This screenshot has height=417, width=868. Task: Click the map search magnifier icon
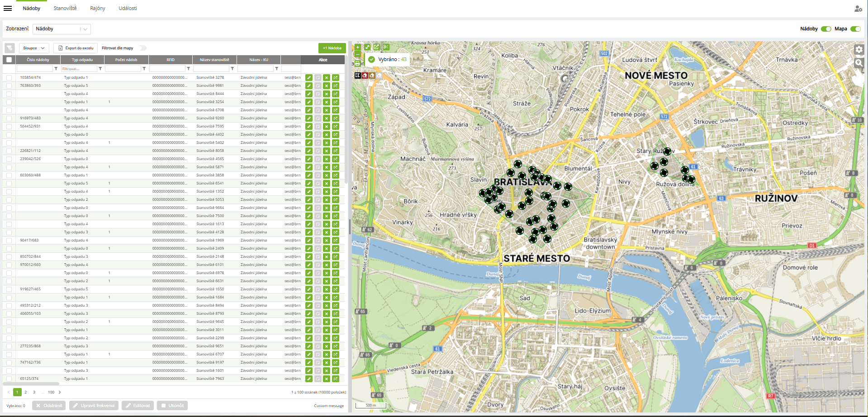pos(859,63)
